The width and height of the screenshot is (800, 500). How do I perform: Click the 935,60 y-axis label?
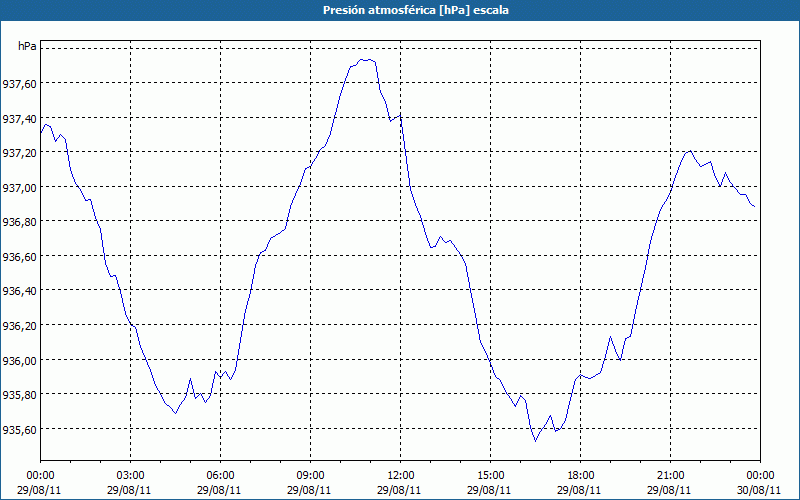click(19, 430)
